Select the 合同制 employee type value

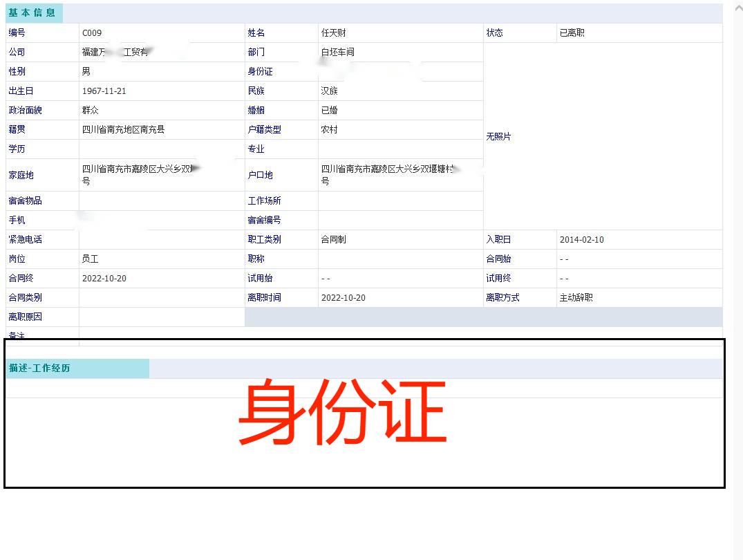point(334,240)
